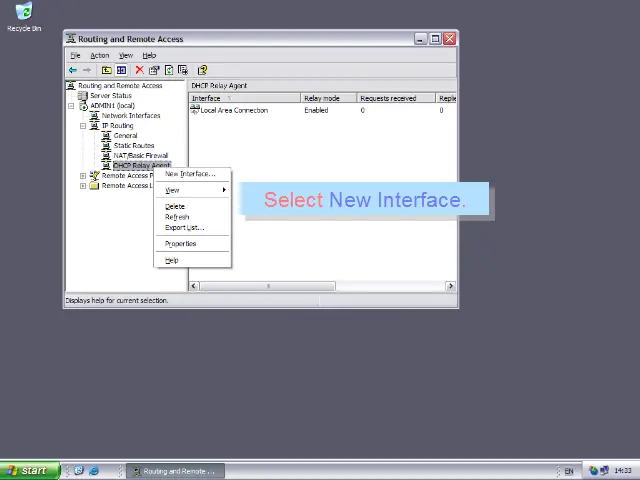This screenshot has width=640, height=480.
Task: Select New Interface from the context menu
Action: (189, 174)
